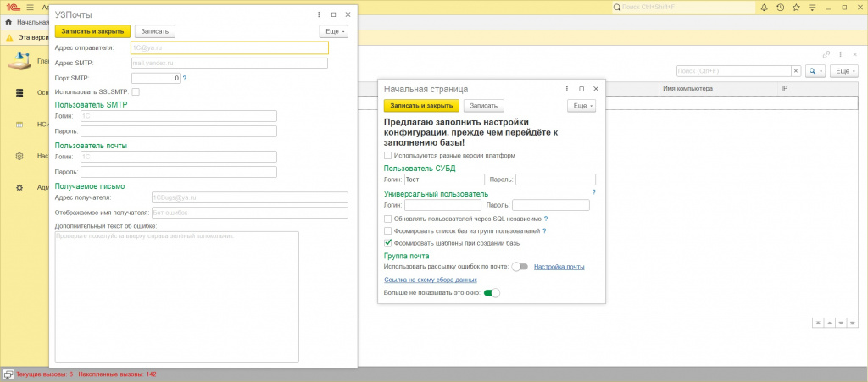Click Записать и закрыть in Начальная страница

point(422,105)
